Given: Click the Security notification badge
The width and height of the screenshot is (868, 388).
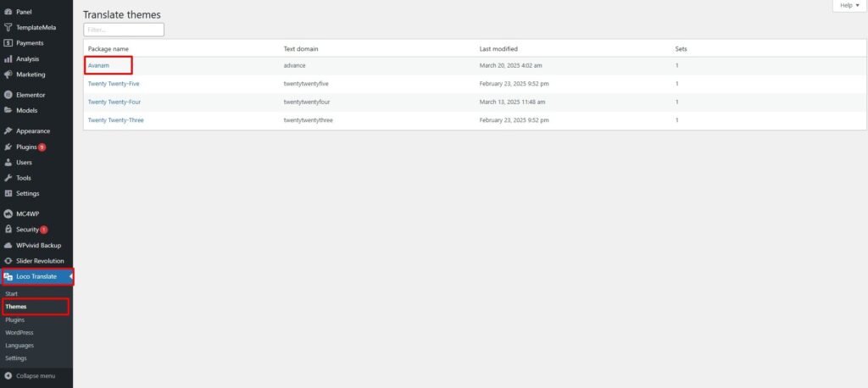Looking at the screenshot, I should click(44, 230).
